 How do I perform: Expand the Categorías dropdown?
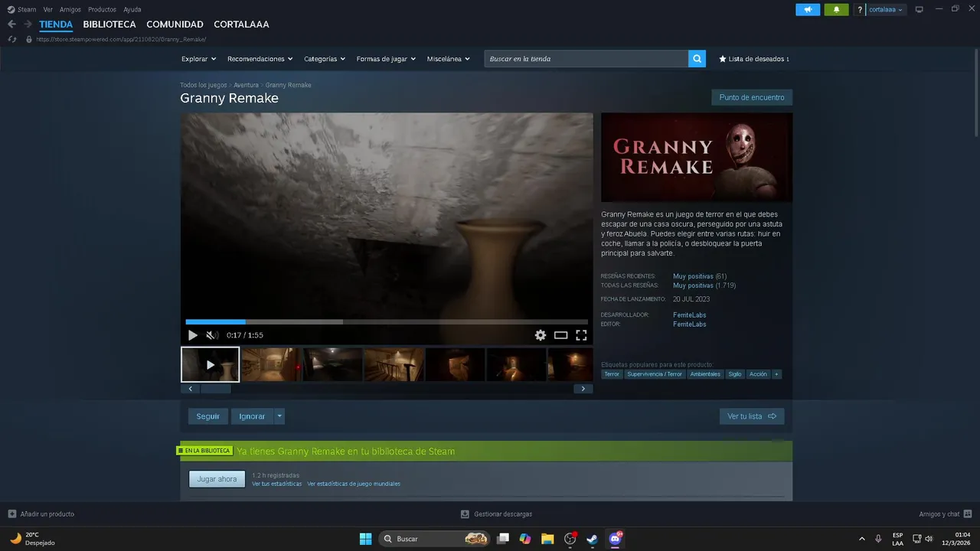325,59
